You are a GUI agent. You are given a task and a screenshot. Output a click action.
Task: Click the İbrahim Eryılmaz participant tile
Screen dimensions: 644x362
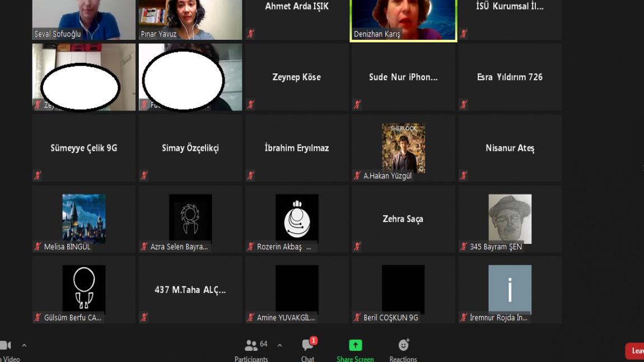(297, 148)
